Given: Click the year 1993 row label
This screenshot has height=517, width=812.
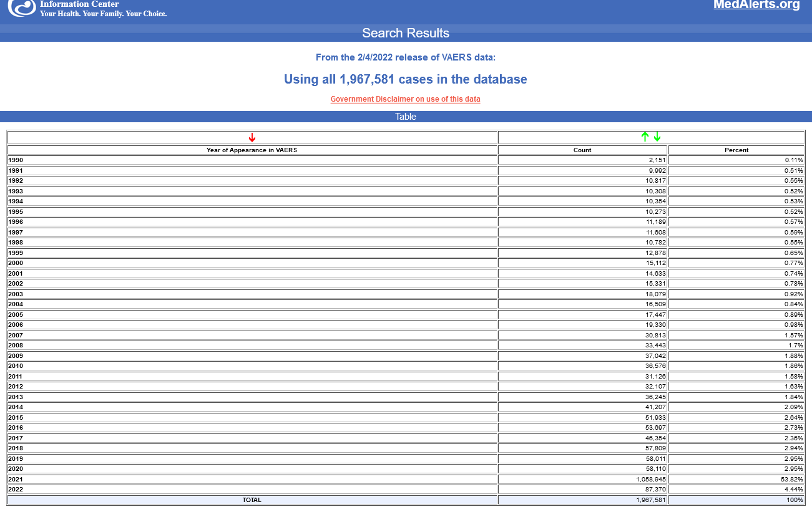Looking at the screenshot, I should (x=16, y=191).
